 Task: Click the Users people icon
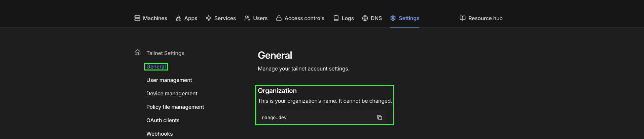(x=247, y=18)
